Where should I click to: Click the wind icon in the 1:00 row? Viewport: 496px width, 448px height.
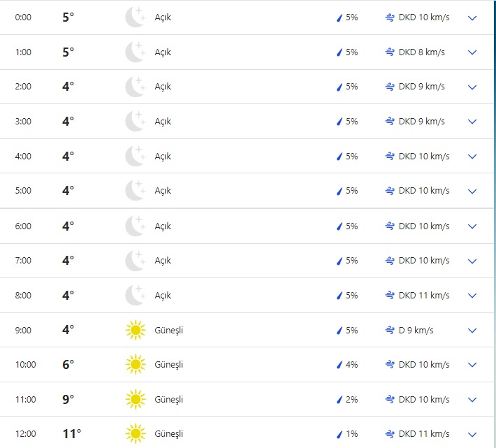[390, 52]
